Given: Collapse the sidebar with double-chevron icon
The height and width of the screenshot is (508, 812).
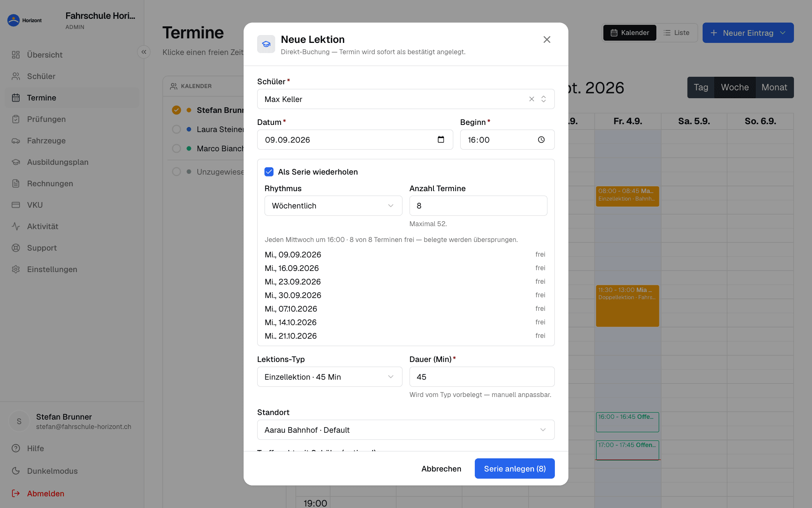Looking at the screenshot, I should tap(144, 52).
